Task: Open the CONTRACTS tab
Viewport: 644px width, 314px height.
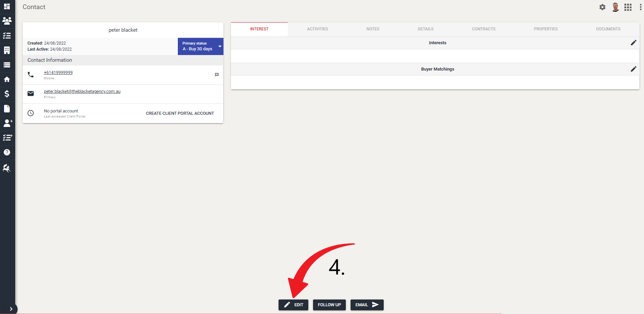Action: (483, 29)
